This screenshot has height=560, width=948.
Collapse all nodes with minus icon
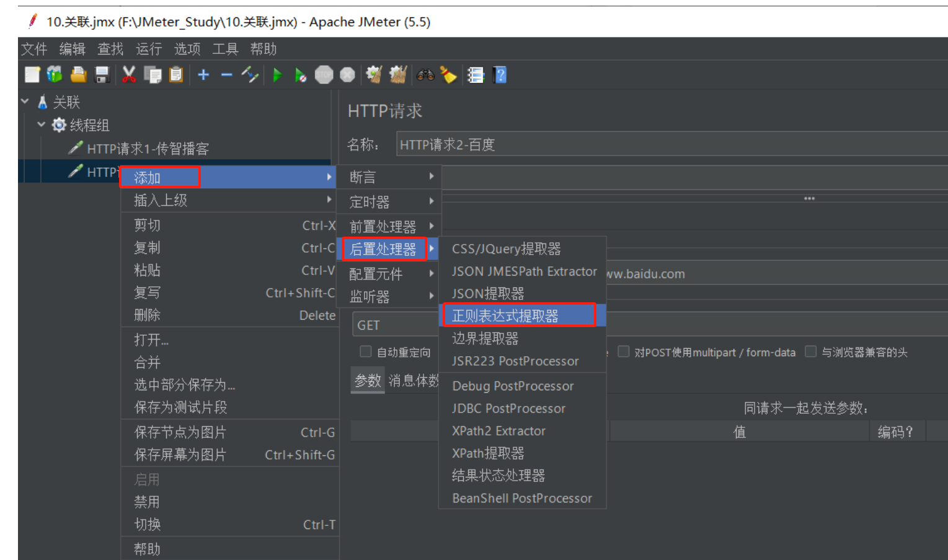[227, 75]
